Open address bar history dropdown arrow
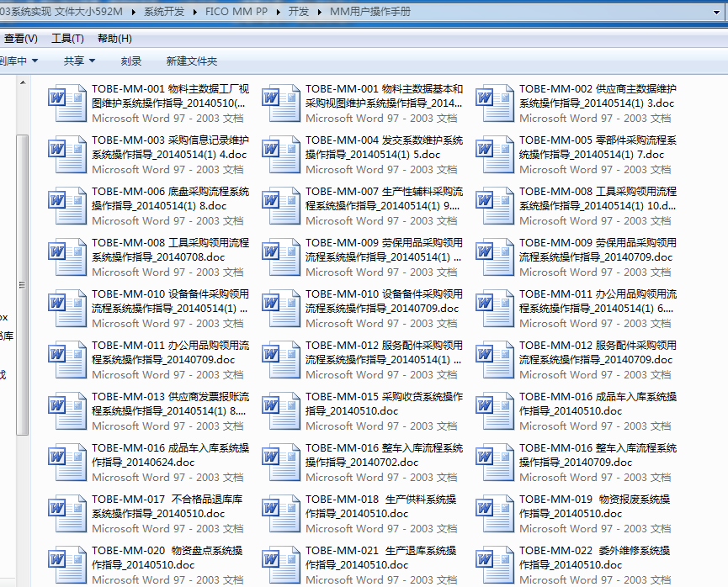728x587 pixels. pos(716,13)
